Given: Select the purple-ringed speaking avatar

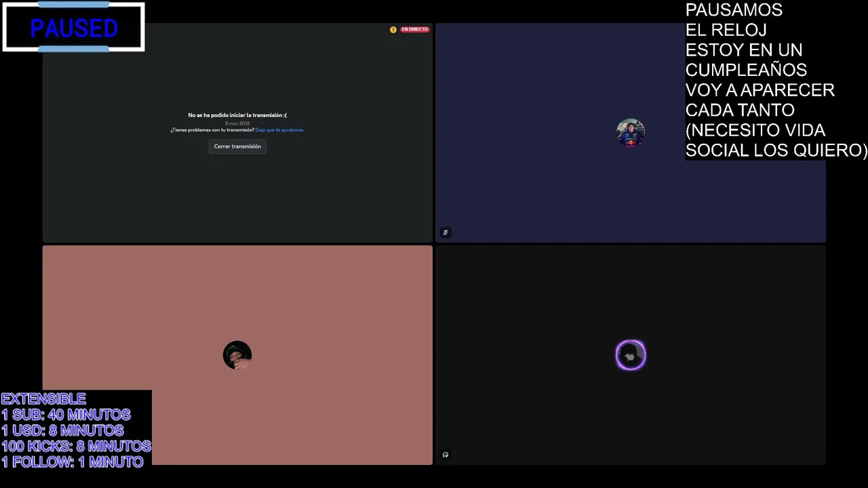Looking at the screenshot, I should click(x=631, y=355).
